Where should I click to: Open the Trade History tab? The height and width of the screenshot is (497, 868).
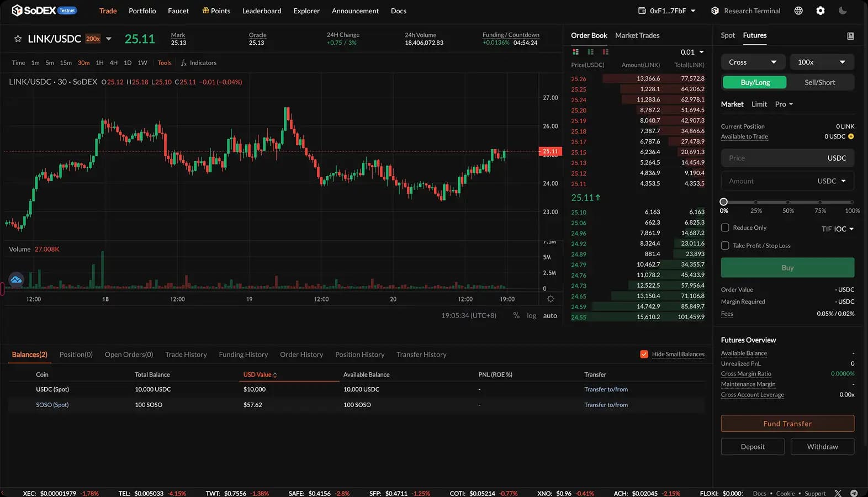pyautogui.click(x=186, y=355)
